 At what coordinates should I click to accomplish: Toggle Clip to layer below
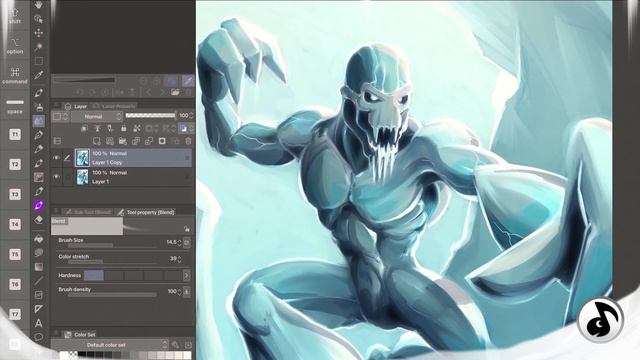click(84, 128)
